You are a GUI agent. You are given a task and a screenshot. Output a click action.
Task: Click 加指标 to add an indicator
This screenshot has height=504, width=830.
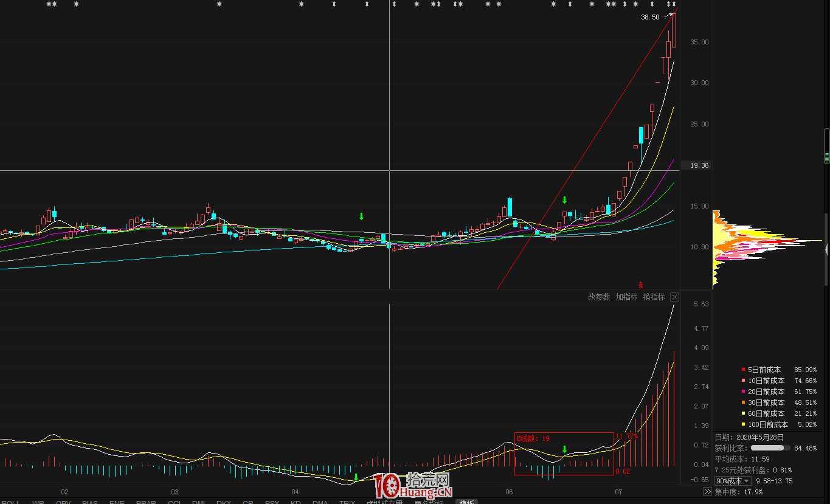pyautogui.click(x=626, y=297)
